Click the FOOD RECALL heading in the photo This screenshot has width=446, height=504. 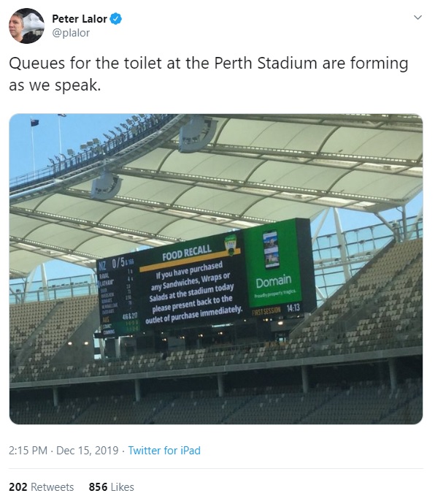point(187,256)
